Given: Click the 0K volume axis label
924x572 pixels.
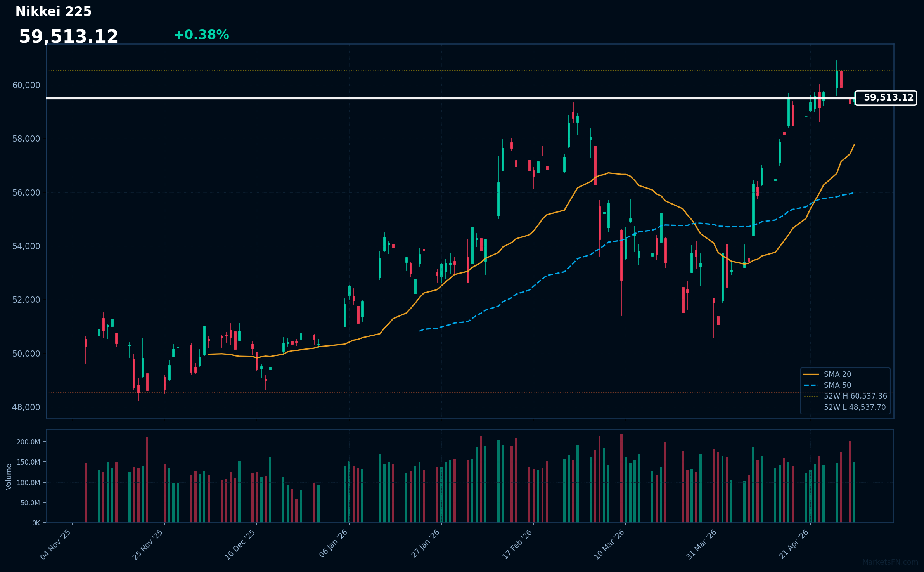Looking at the screenshot, I should click(x=36, y=523).
